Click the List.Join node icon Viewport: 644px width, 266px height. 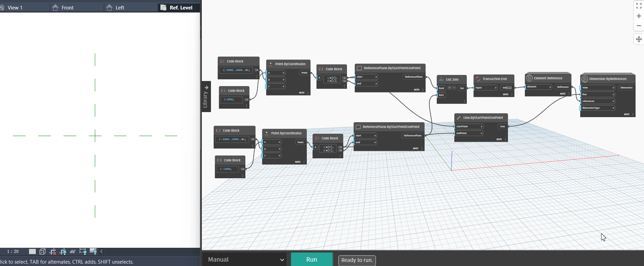coord(441,79)
